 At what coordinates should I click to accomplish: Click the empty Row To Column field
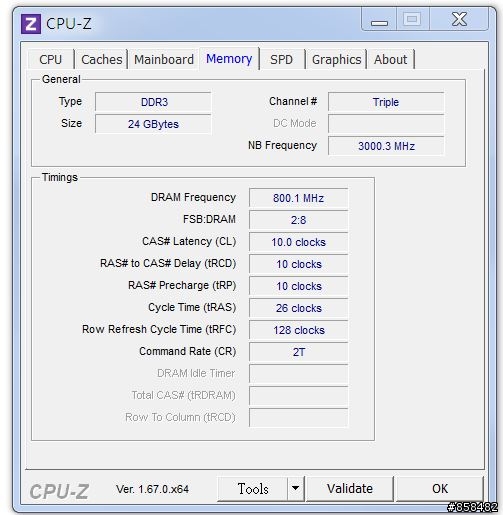(x=298, y=418)
